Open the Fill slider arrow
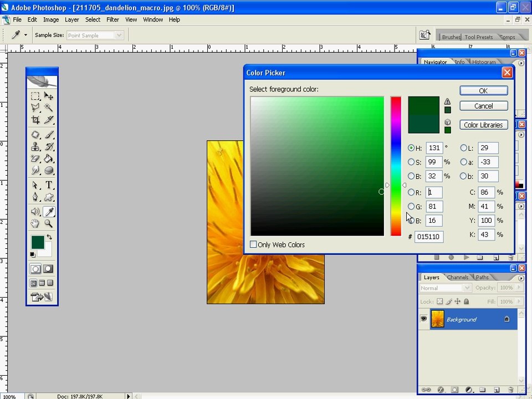Viewport: 532px width, 399px height. [x=519, y=301]
